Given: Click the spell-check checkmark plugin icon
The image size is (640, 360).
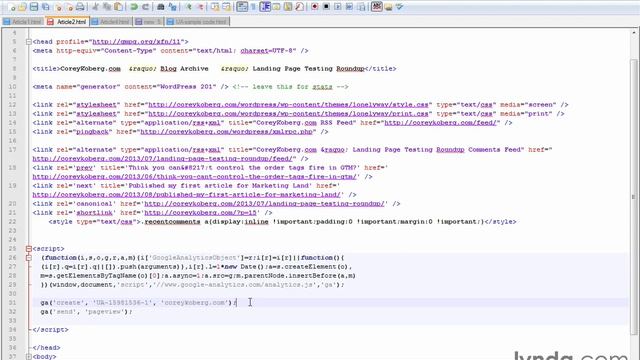Looking at the screenshot, I should pos(400,7).
